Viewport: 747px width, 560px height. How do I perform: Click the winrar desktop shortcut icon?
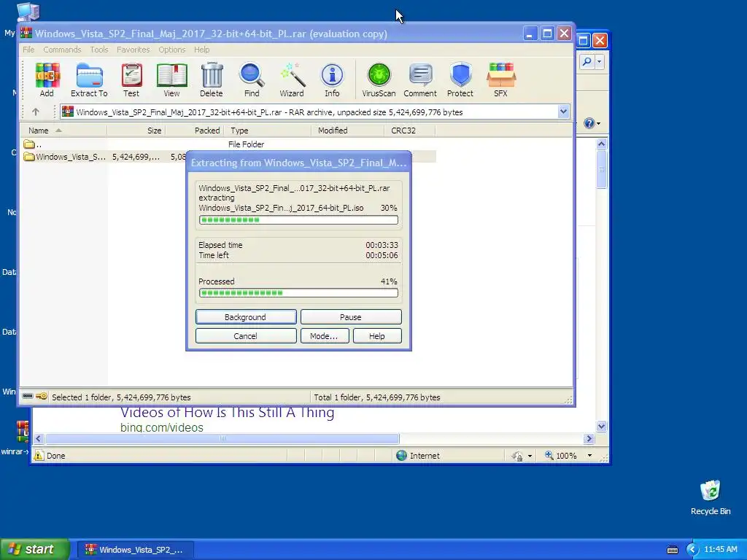click(22, 432)
